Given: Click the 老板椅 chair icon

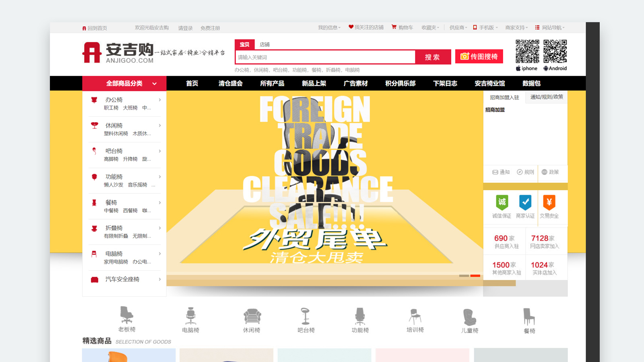Looking at the screenshot, I should [127, 315].
